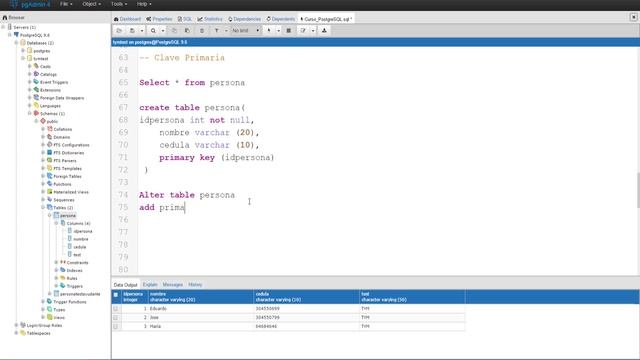Screen dimensions: 640x360
Task: Click the Materialized Views node icon
Action: [x=49, y=192]
